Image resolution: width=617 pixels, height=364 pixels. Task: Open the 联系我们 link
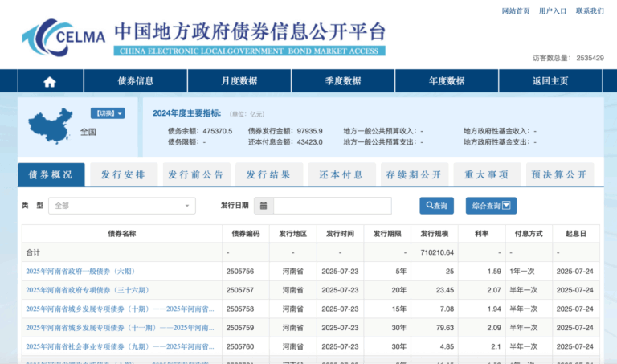[590, 11]
